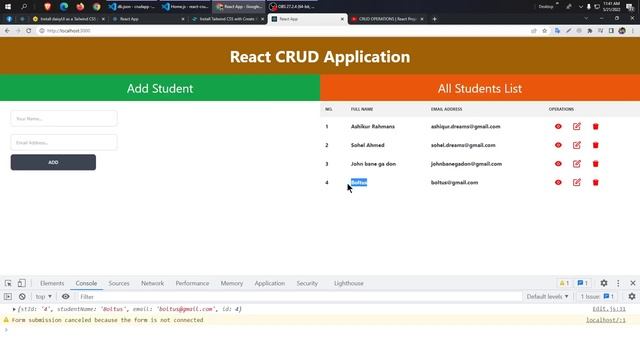Switch to the Memory tab
Viewport: 640px width, 360px height.
[232, 283]
